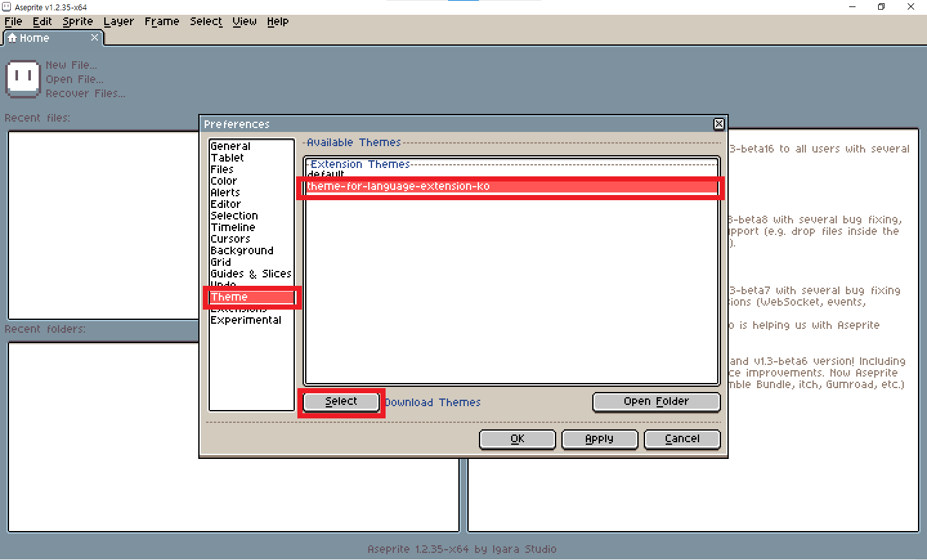Select Guides & Slices preferences section
The height and width of the screenshot is (560, 927).
252,274
